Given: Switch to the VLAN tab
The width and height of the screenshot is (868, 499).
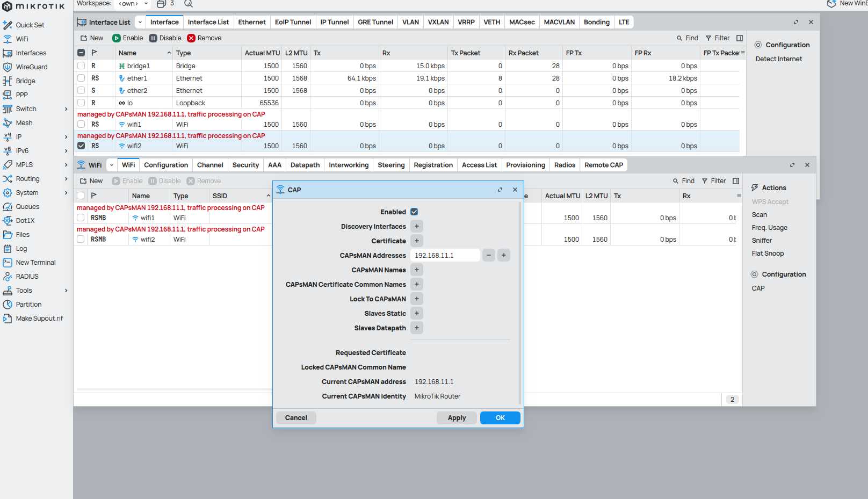Looking at the screenshot, I should (x=410, y=22).
